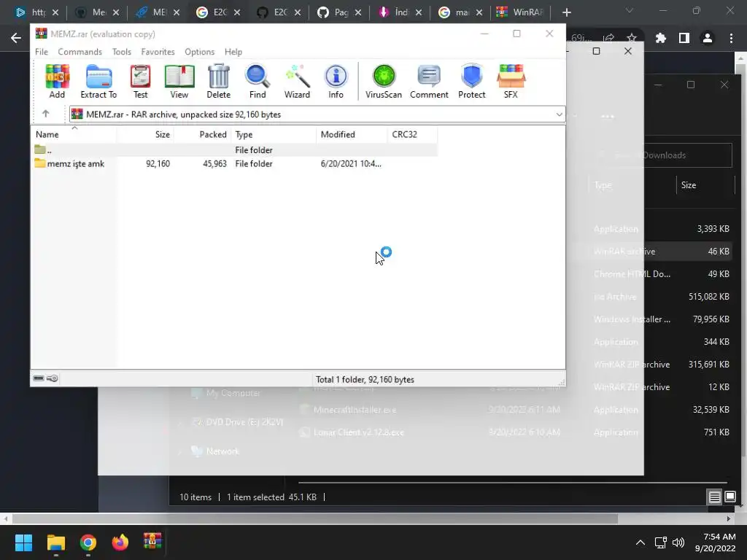This screenshot has width=747, height=560.
Task: Sort by the Size column in WinRAR
Action: tap(145, 134)
